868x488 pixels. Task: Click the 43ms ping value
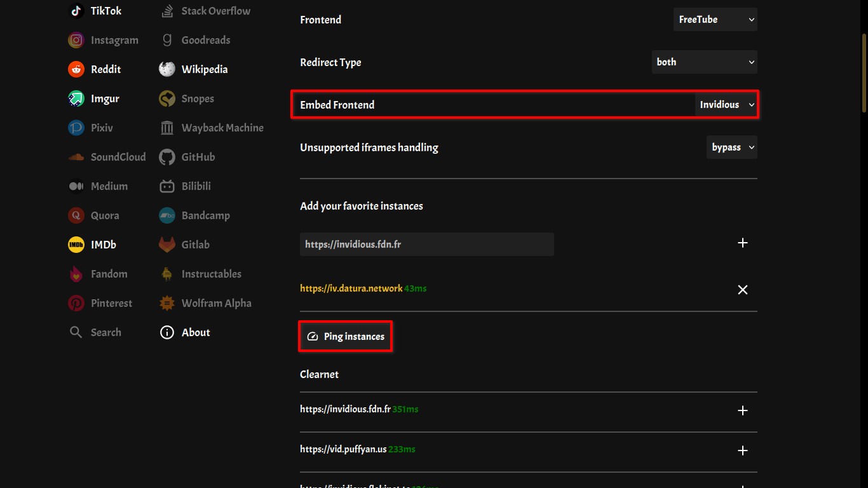(x=416, y=288)
